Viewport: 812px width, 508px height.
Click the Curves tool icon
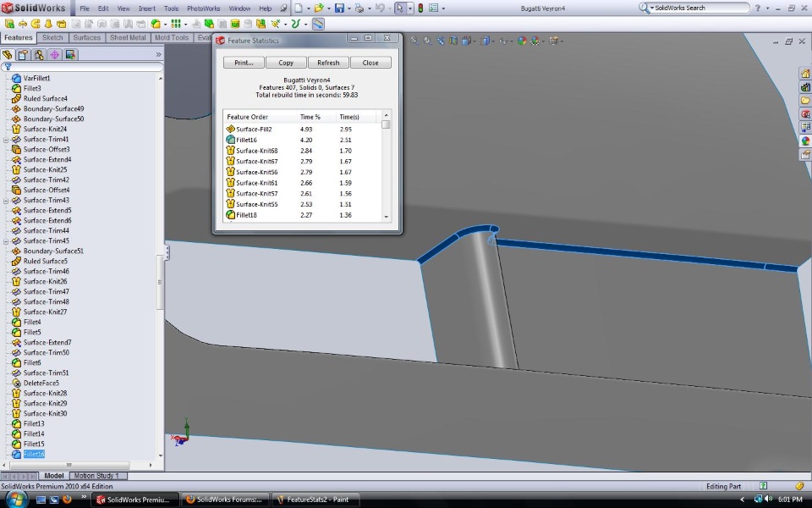[296, 24]
